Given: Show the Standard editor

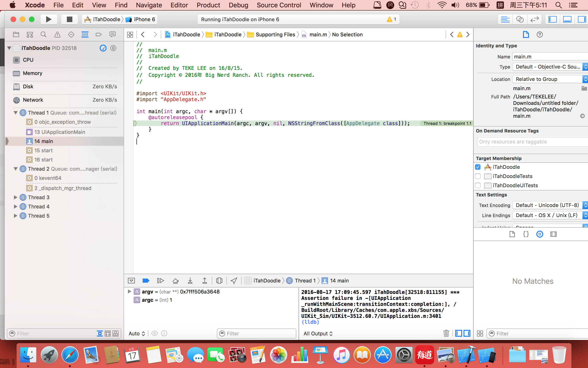Looking at the screenshot, I should tap(505, 20).
